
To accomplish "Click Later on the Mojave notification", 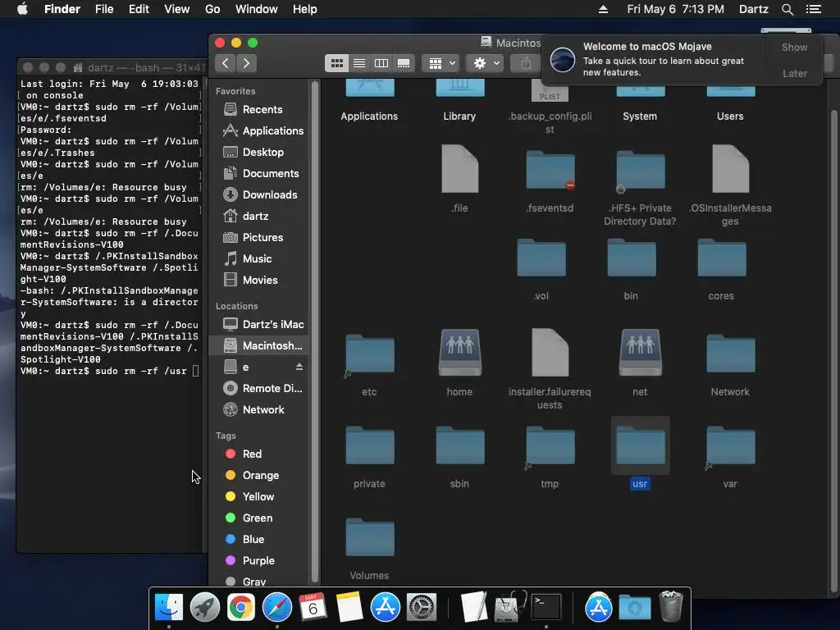I will (794, 73).
